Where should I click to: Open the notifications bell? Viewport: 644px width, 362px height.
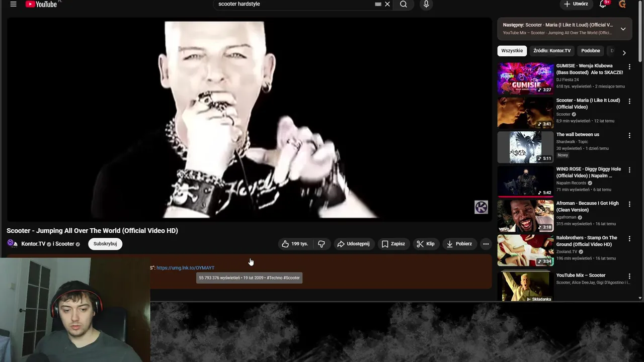tap(603, 4)
